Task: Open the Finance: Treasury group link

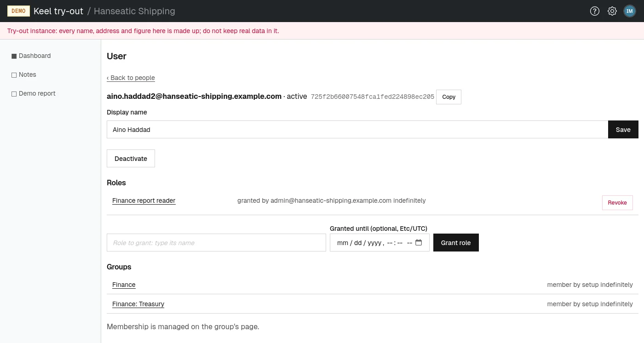Action: [138, 304]
